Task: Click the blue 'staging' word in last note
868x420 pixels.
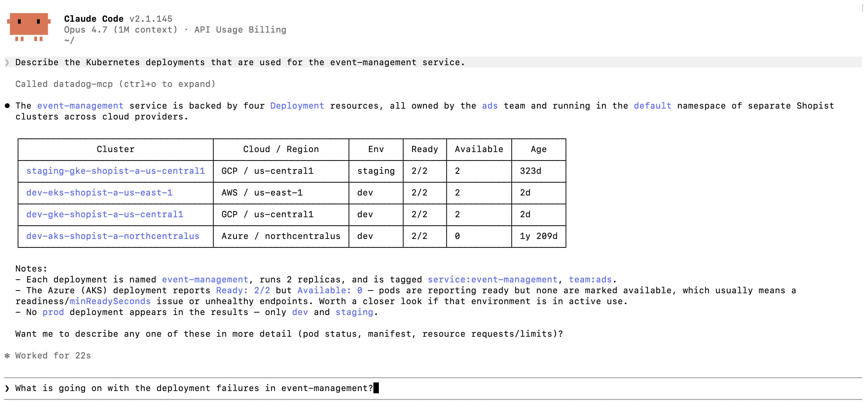Action: point(354,312)
